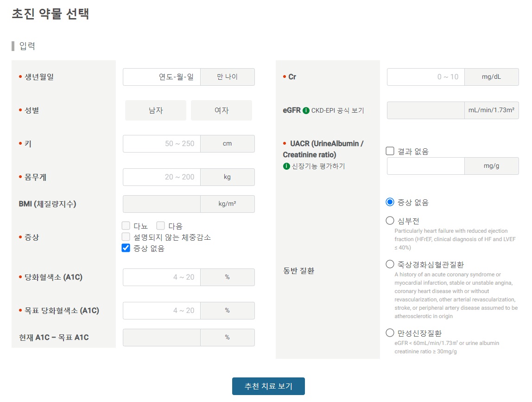Select the 심부전 comorbidity option
The height and width of the screenshot is (402, 532).
390,220
